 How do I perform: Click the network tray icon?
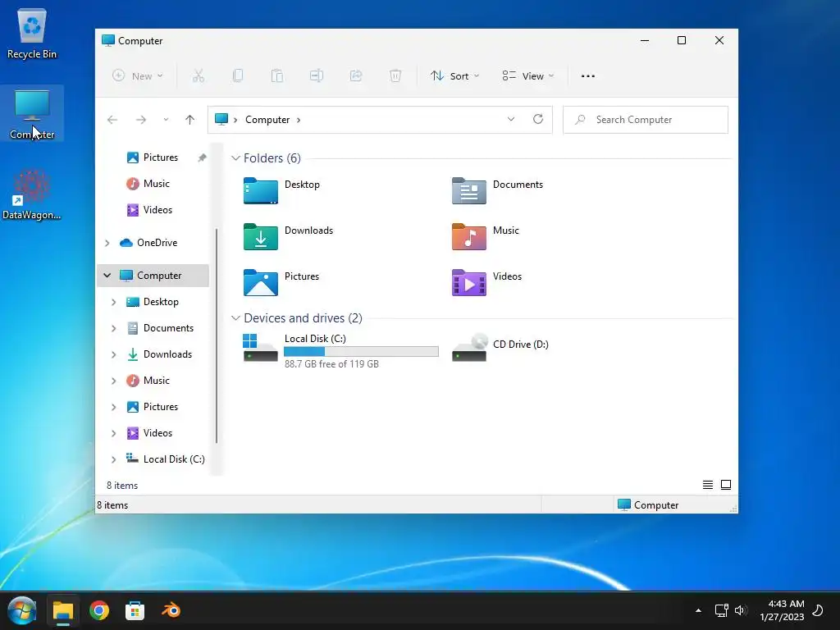point(721,610)
